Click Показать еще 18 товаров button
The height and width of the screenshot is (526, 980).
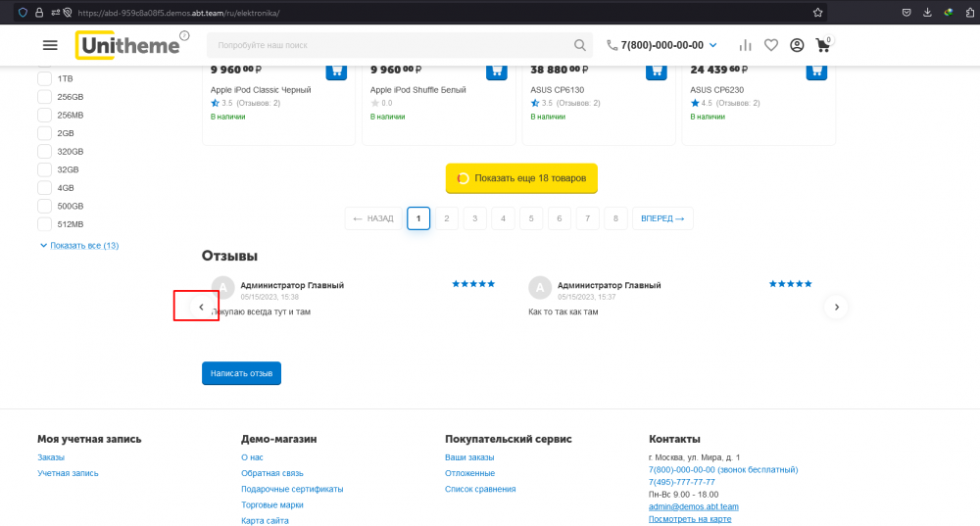521,178
